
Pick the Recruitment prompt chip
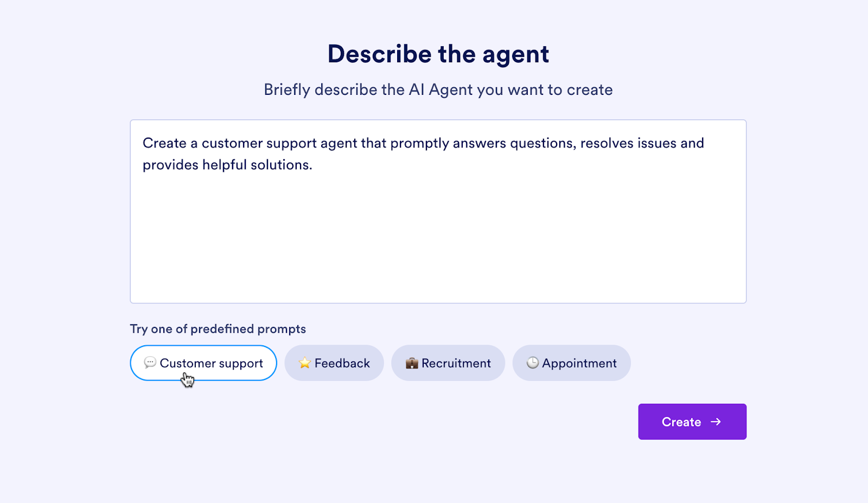coord(448,363)
